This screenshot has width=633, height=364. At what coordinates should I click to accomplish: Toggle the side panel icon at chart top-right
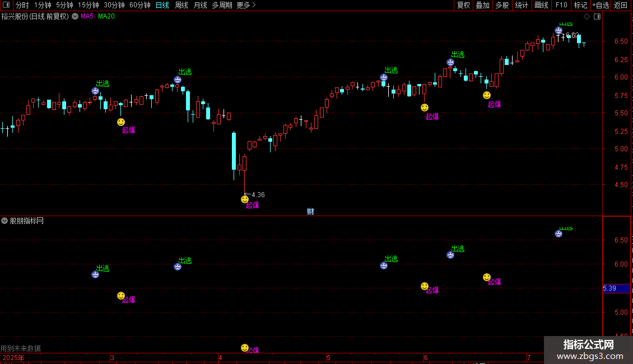point(597,17)
